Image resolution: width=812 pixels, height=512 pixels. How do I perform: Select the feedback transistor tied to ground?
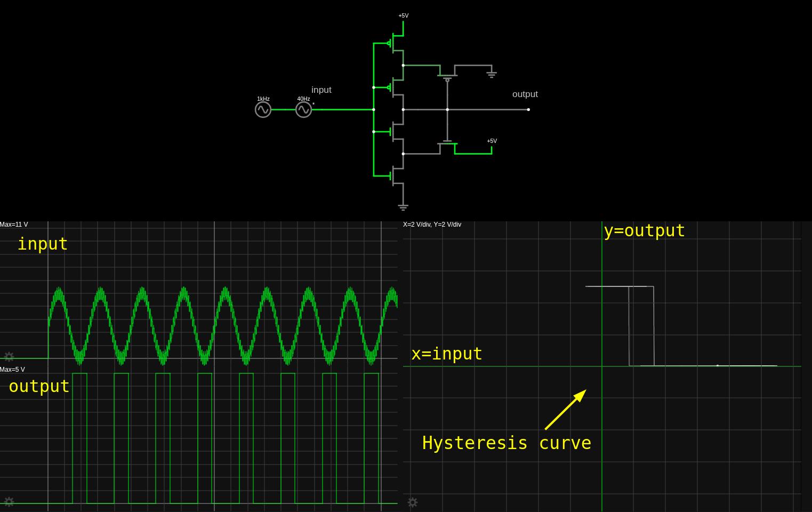click(x=447, y=72)
